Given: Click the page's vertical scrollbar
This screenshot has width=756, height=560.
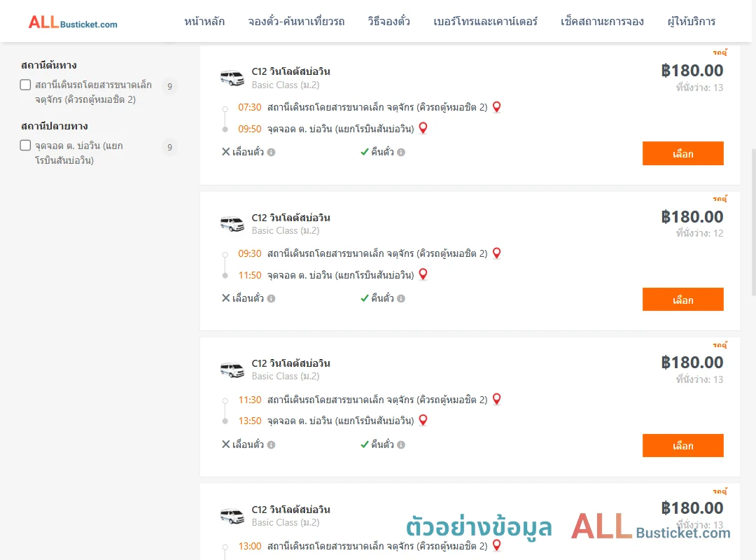Looking at the screenshot, I should coord(753,222).
